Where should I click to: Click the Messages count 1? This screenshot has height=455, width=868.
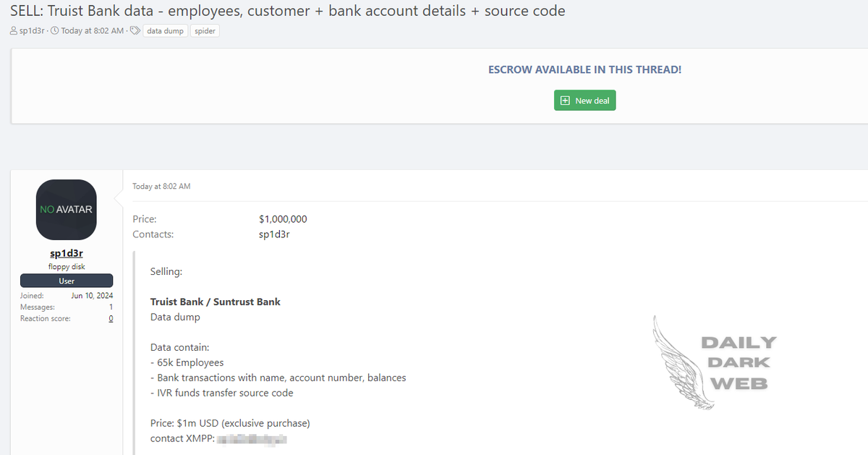coord(111,307)
